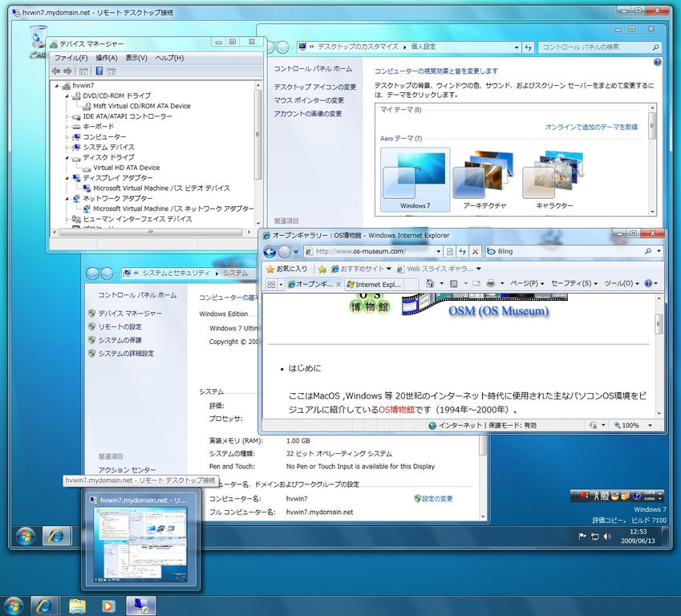Image resolution: width=681 pixels, height=616 pixels.
Task: Click the Help icon in Personalization window
Action: (x=657, y=63)
